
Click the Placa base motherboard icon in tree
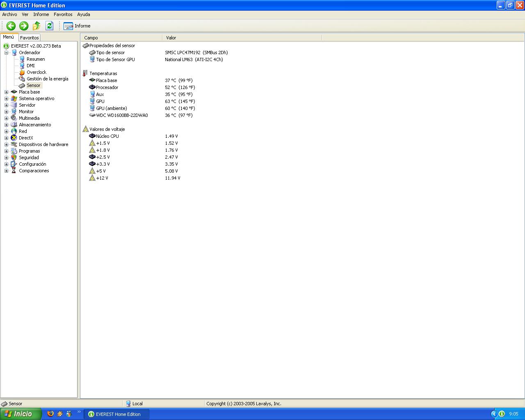pos(14,92)
